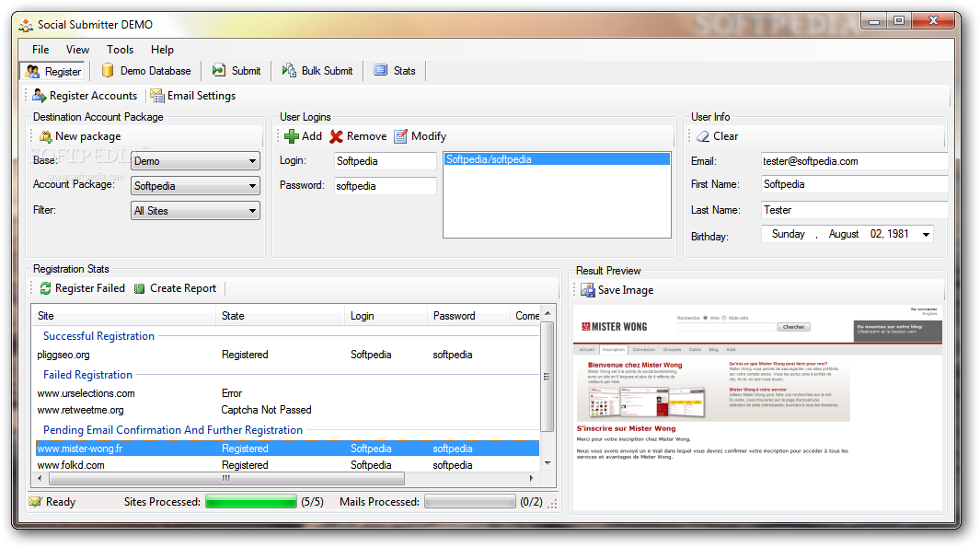Click the Mails Processed progress bar
Image resolution: width=980 pixels, height=548 pixels.
click(470, 502)
